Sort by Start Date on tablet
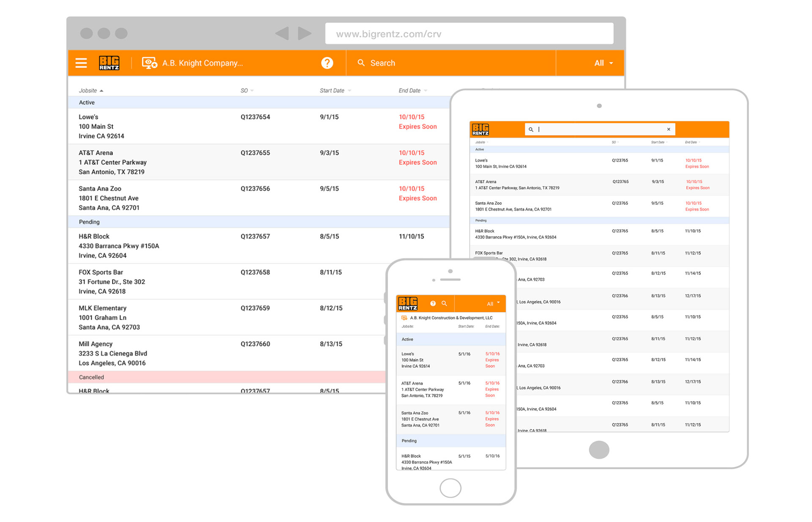 (659, 142)
